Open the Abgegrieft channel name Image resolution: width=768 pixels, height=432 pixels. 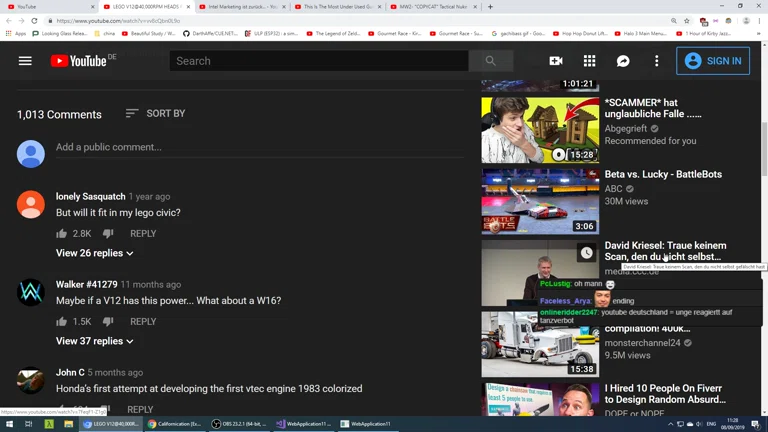click(625, 128)
